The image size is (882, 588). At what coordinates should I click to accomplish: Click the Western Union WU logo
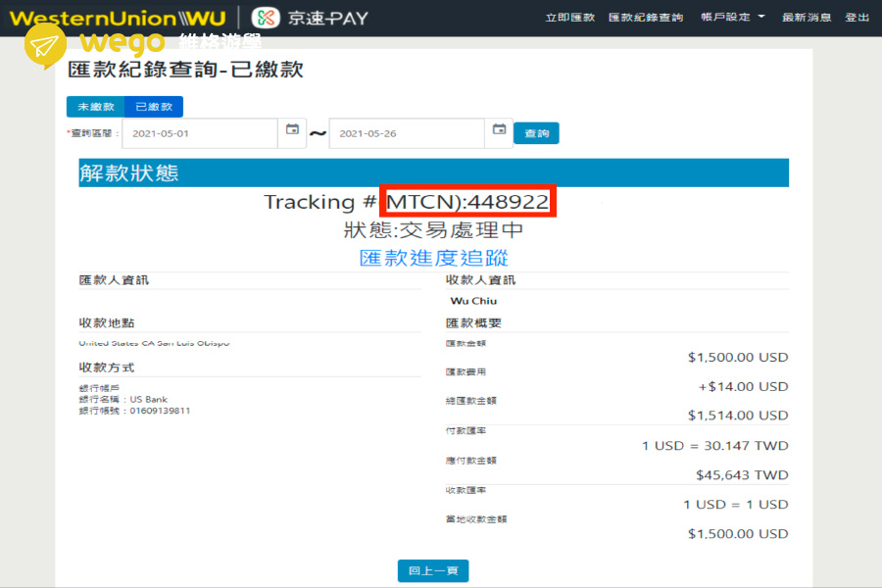[118, 18]
